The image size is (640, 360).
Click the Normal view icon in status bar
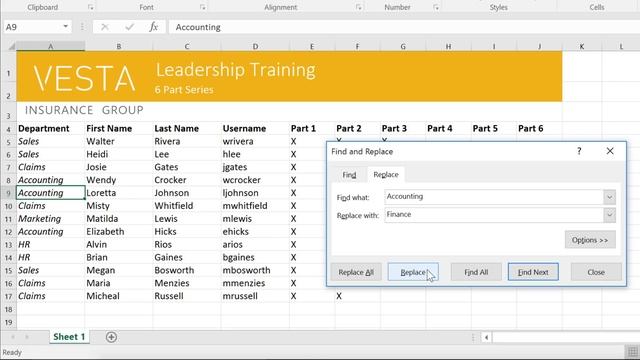tap(633, 352)
